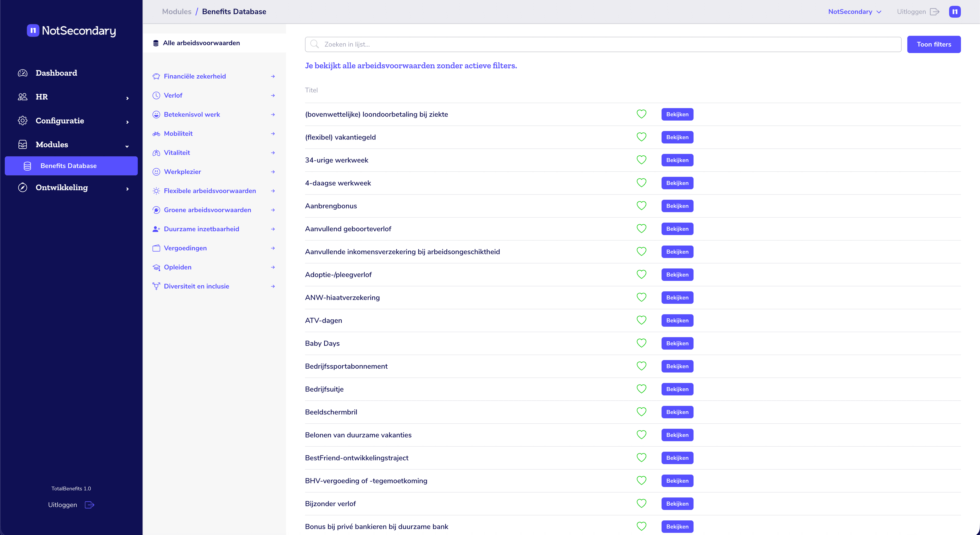The image size is (980, 535).
Task: Select the Financiële zekerheid category icon
Action: tap(156, 76)
